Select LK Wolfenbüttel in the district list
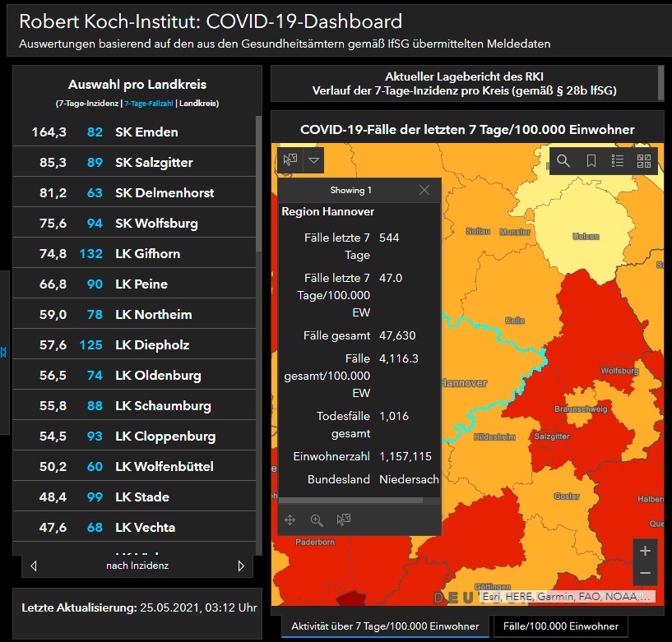Viewport: 672px width, 642px height. [134, 466]
